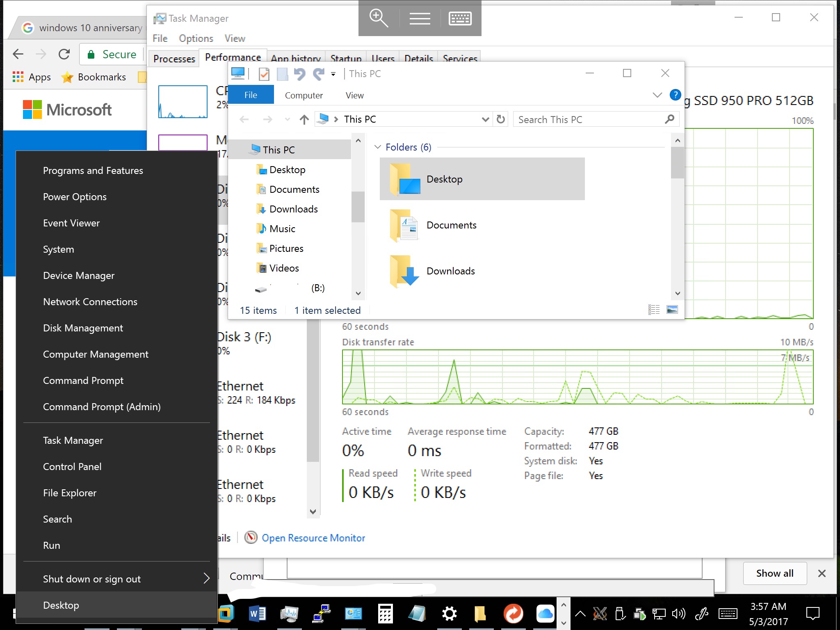840x630 pixels.
Task: Select Device Manager in the Win+X menu
Action: 79,276
